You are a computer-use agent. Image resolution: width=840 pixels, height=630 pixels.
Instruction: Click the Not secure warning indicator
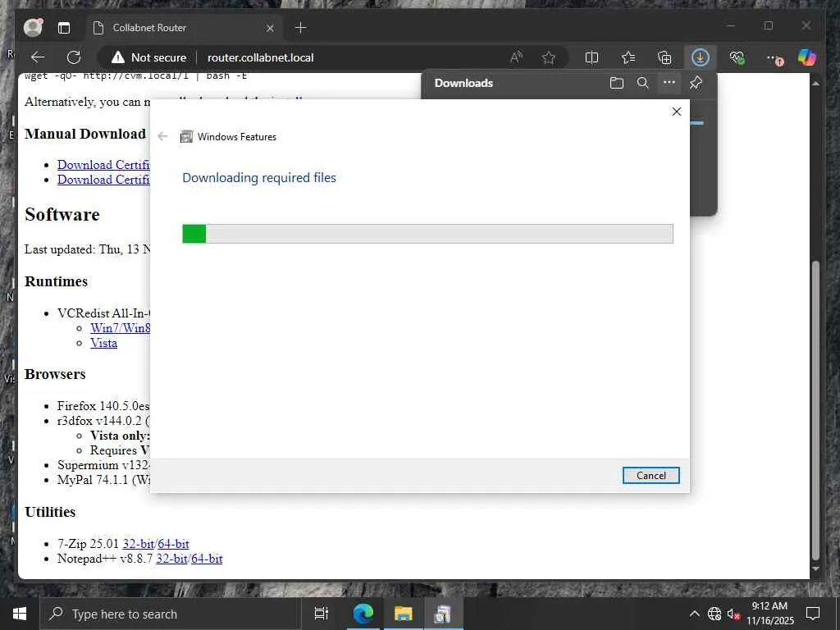tap(148, 57)
